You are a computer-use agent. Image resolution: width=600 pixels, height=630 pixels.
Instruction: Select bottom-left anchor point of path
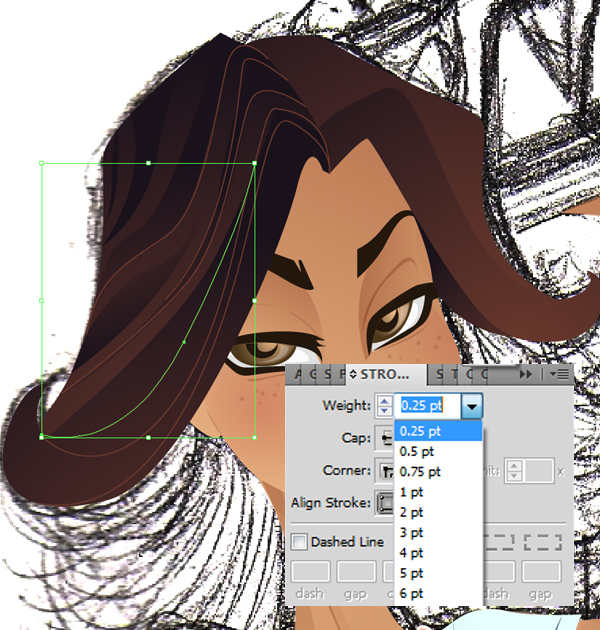pyautogui.click(x=41, y=437)
